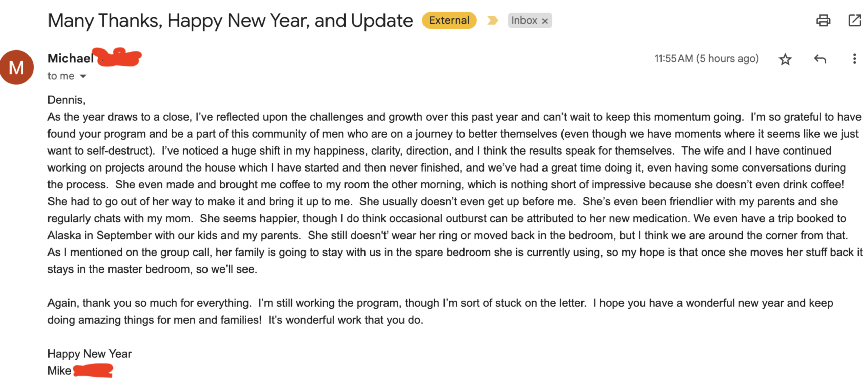Click the Inbox label tag

(524, 20)
